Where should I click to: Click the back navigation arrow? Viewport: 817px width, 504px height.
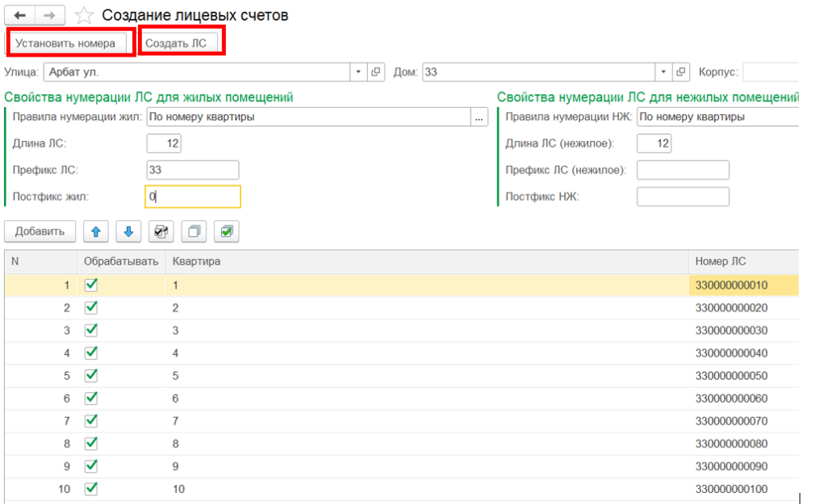(20, 15)
